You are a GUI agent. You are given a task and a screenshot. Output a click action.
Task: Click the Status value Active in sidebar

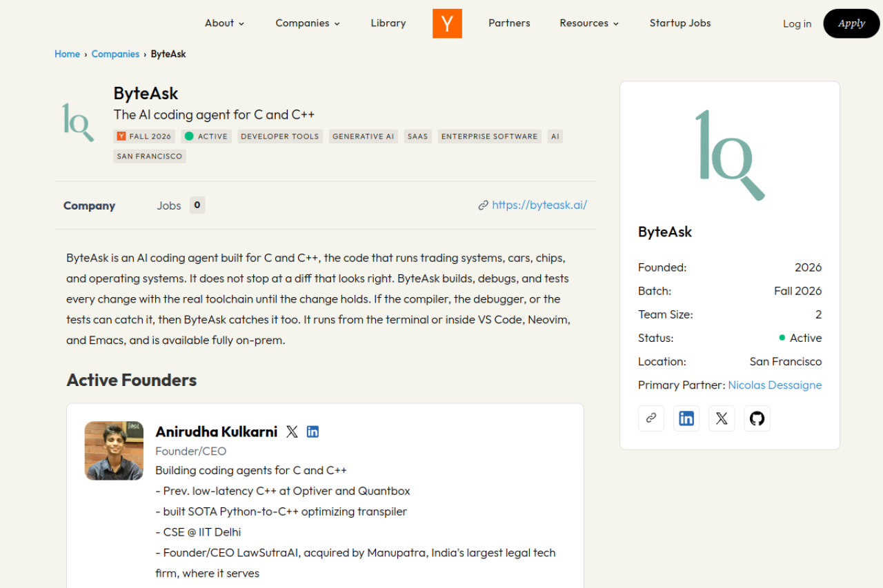click(800, 338)
